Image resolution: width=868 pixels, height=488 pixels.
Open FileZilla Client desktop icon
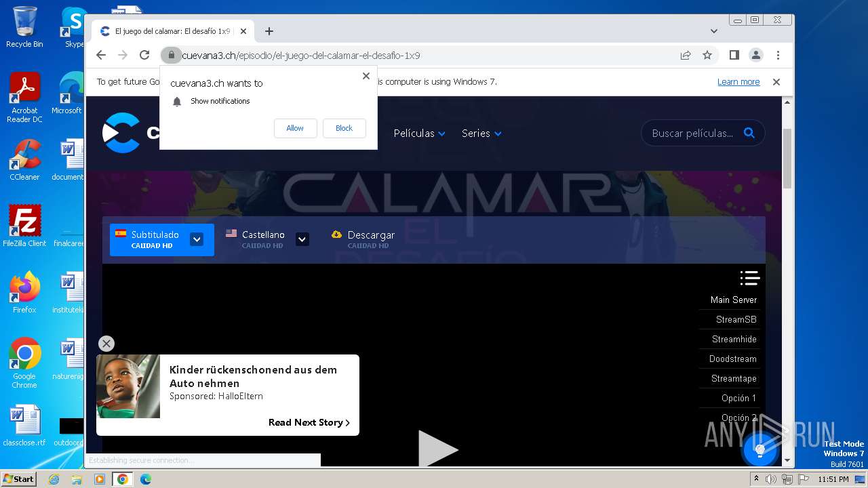click(24, 226)
